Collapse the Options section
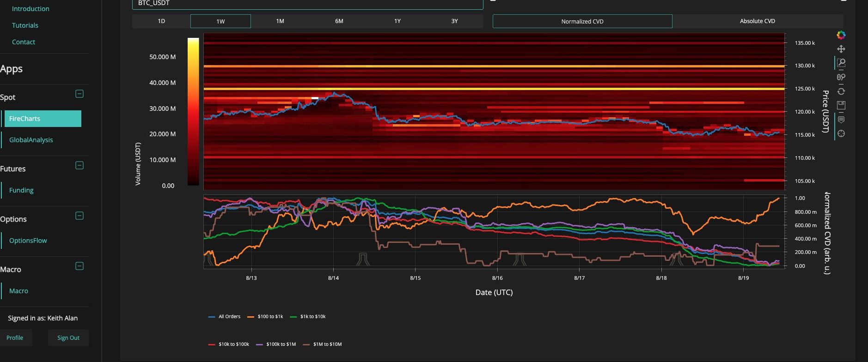The image size is (868, 362). (x=79, y=216)
